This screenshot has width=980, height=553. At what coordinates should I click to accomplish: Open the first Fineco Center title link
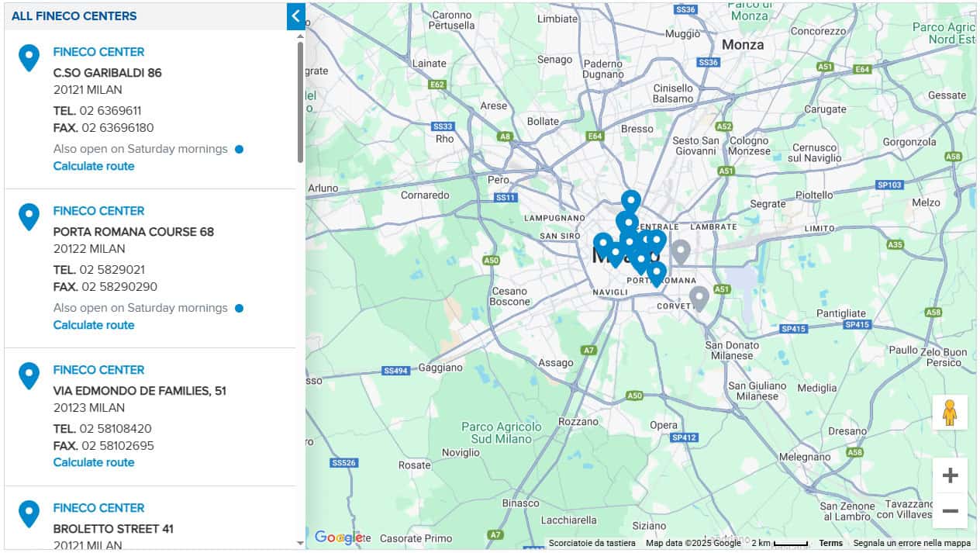coord(98,52)
